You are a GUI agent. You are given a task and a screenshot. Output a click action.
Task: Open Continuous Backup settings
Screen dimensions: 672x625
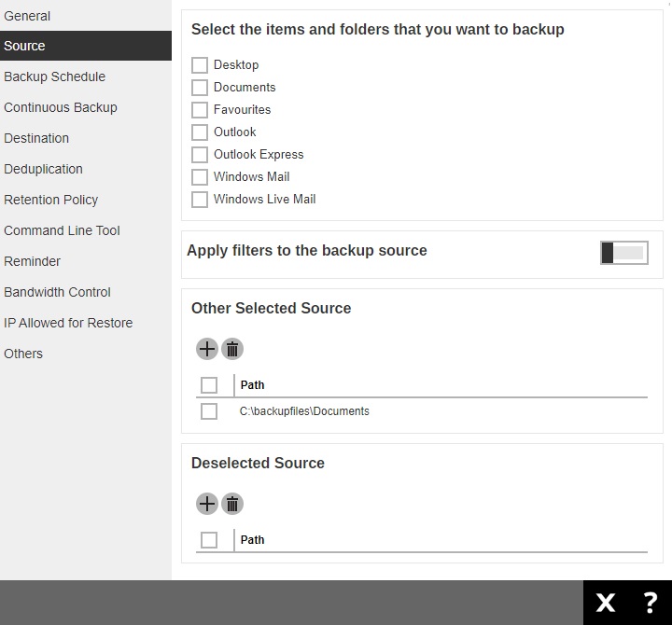86,107
